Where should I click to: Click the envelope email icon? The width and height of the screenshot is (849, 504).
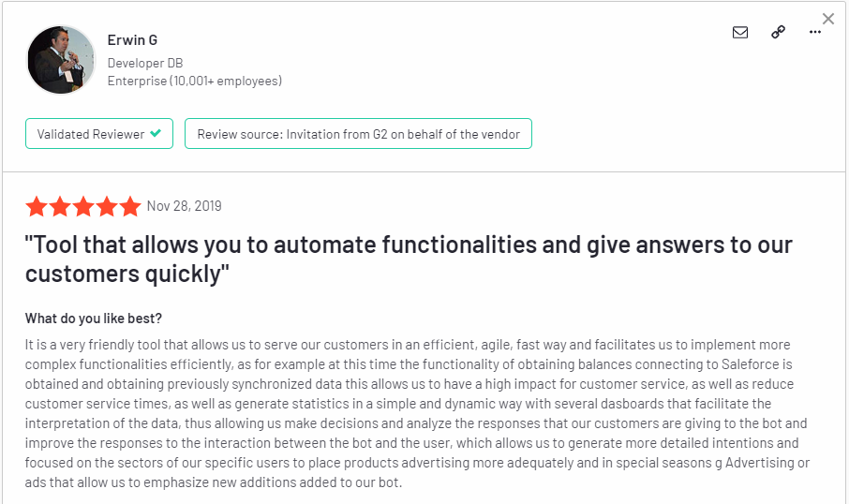click(740, 33)
